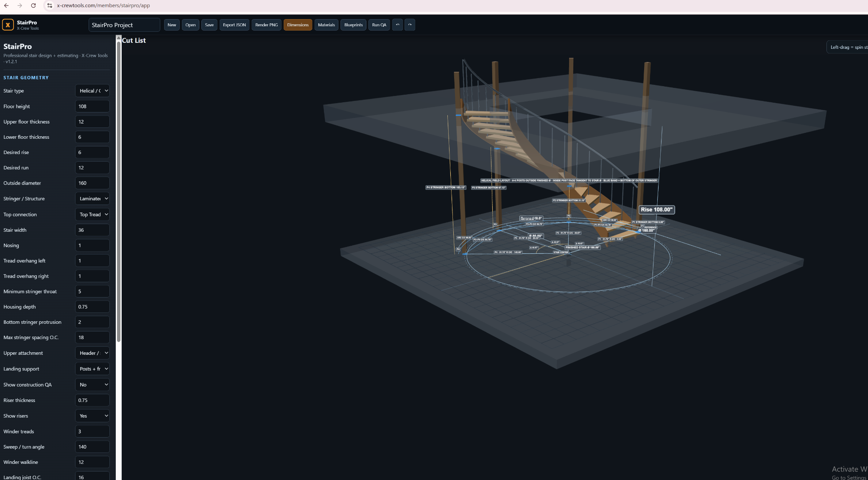Click the Housing depth input

click(92, 307)
